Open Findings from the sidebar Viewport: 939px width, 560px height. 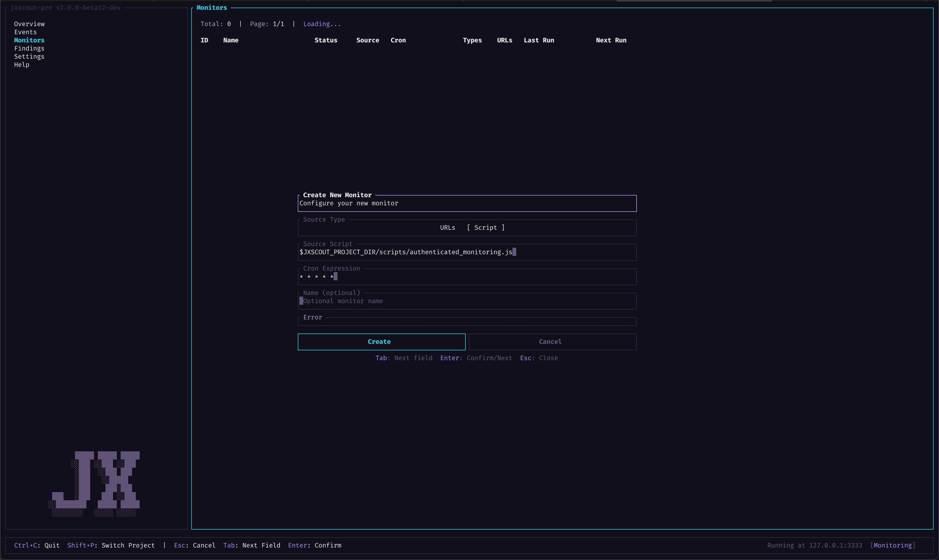point(29,48)
